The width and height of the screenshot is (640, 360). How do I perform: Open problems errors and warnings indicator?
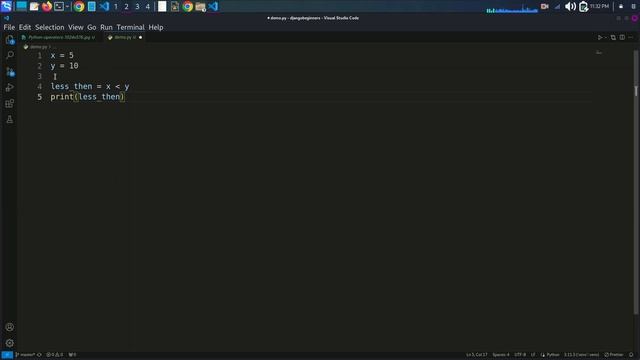55,355
